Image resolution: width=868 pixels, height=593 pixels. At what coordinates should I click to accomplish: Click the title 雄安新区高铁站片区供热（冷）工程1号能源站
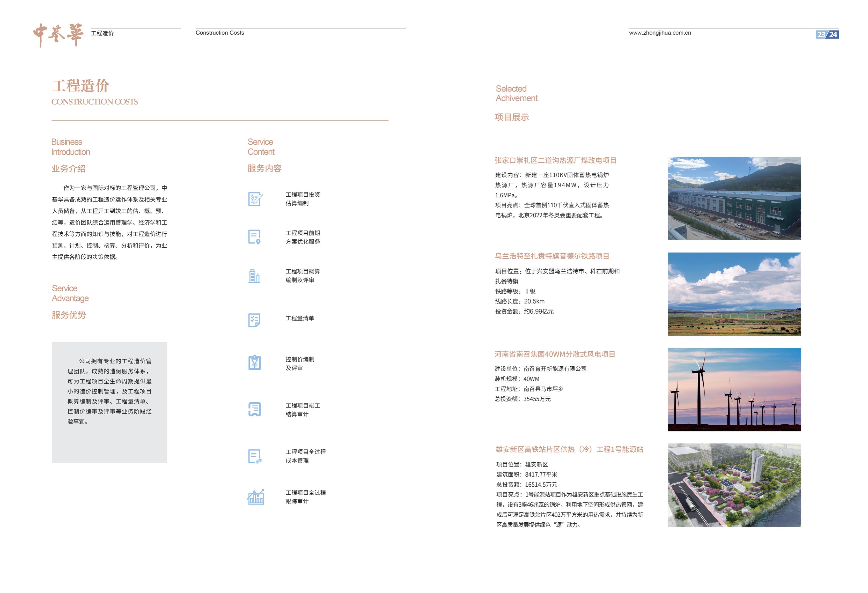coord(569,449)
